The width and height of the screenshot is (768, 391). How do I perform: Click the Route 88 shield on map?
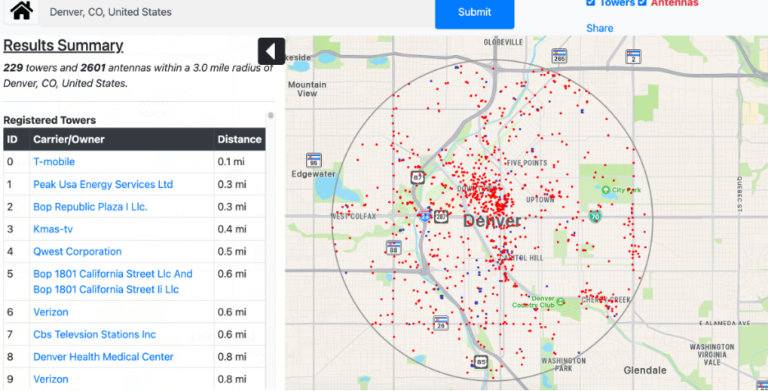393,247
